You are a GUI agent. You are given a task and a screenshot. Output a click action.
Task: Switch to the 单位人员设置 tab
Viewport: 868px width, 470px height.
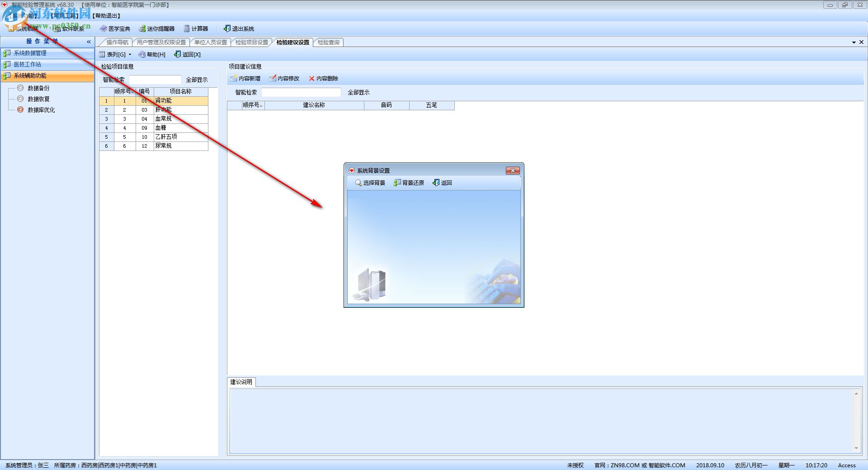pyautogui.click(x=211, y=42)
